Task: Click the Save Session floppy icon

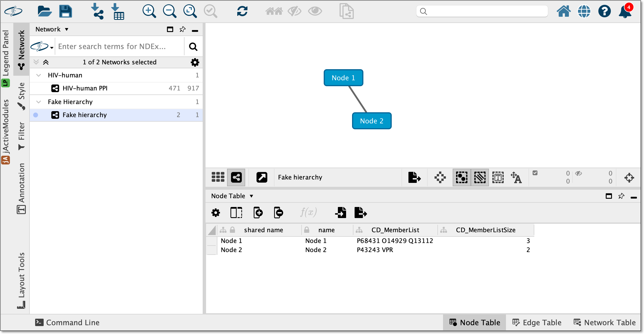Action: pyautogui.click(x=65, y=11)
